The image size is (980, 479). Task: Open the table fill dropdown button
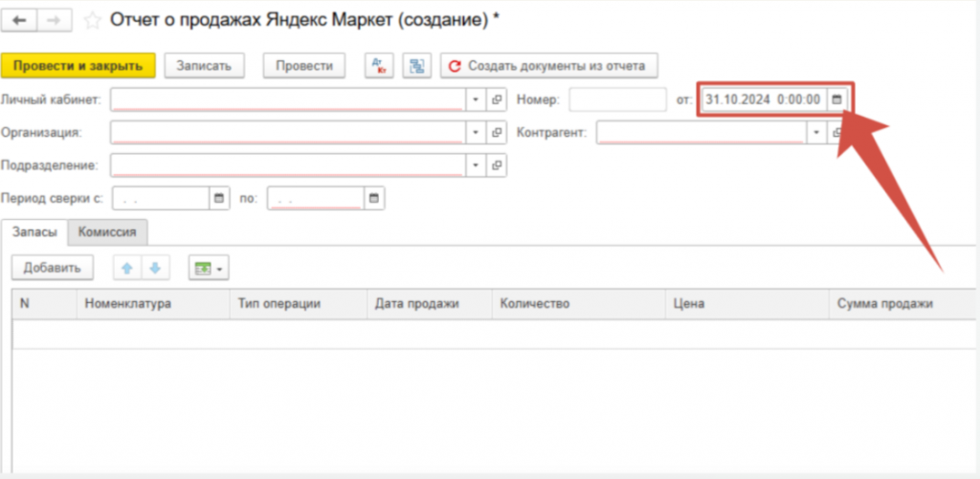[x=209, y=269]
